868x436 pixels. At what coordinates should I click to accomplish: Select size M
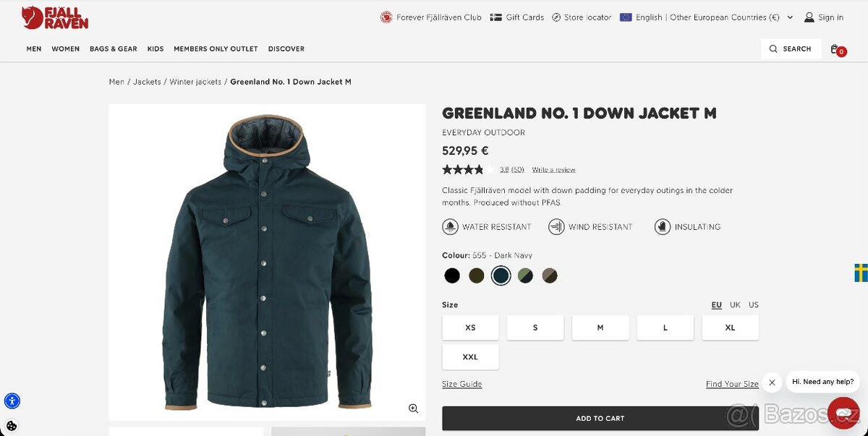600,327
